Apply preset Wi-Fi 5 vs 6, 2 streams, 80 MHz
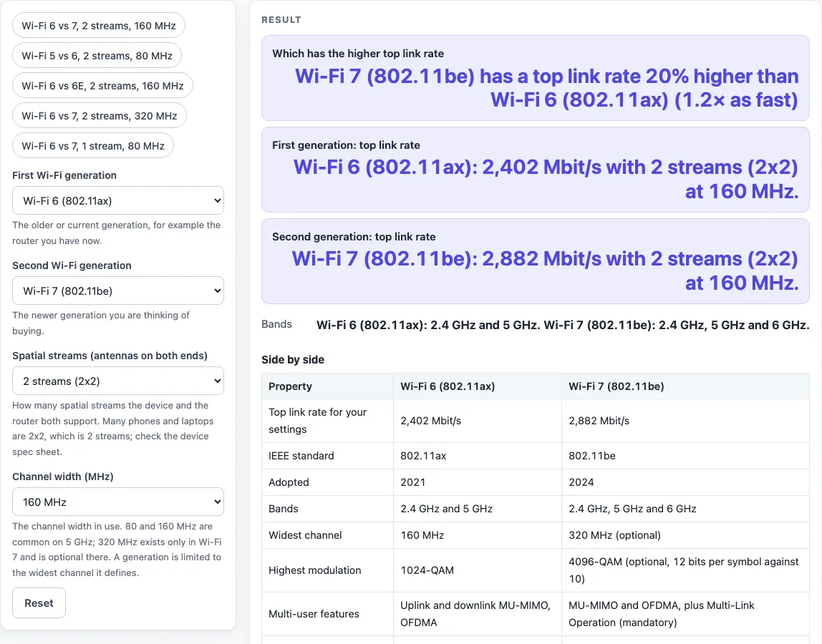Image resolution: width=822 pixels, height=644 pixels. click(97, 56)
